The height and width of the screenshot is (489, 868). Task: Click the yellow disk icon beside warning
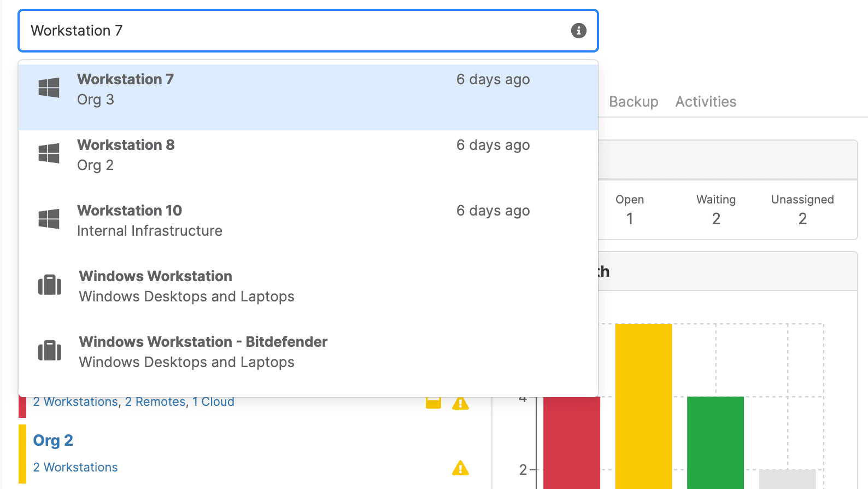pos(433,403)
